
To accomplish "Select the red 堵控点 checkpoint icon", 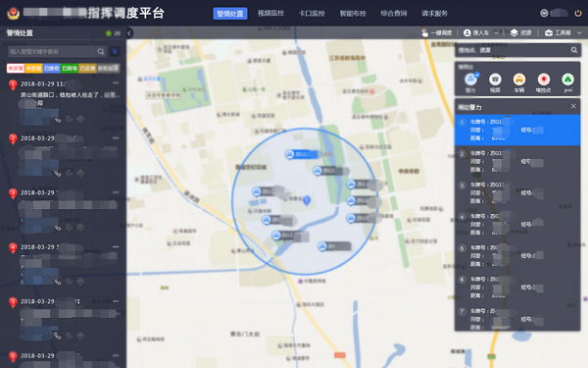I will pos(543,82).
